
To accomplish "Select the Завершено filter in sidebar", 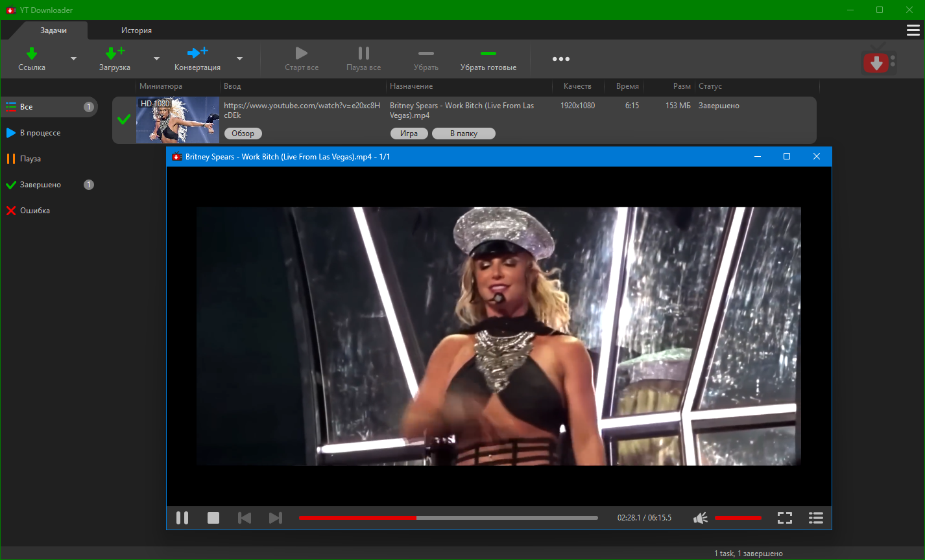I will 40,185.
